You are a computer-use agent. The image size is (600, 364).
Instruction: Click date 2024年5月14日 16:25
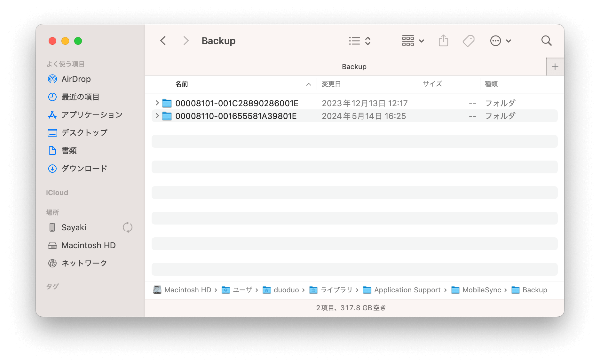[x=364, y=116]
